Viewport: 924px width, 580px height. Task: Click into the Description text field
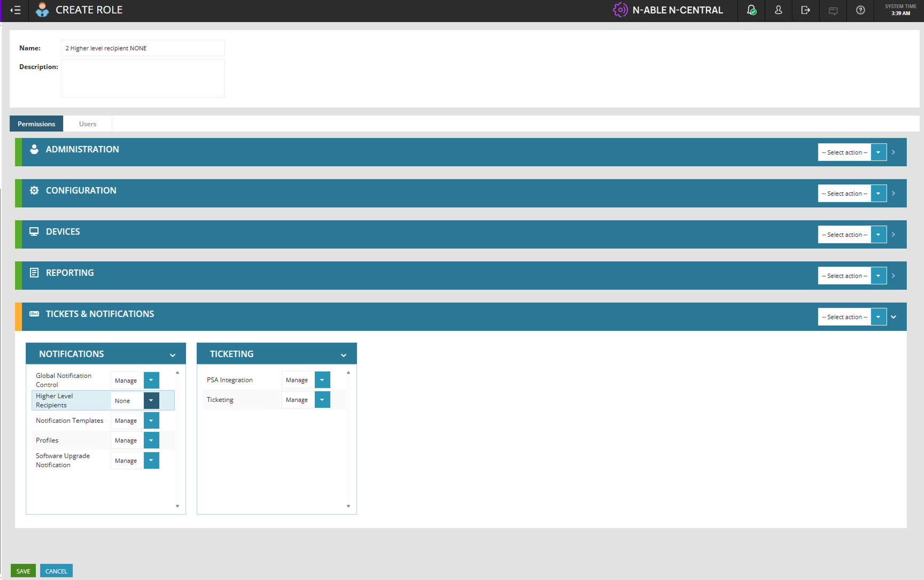coord(143,79)
